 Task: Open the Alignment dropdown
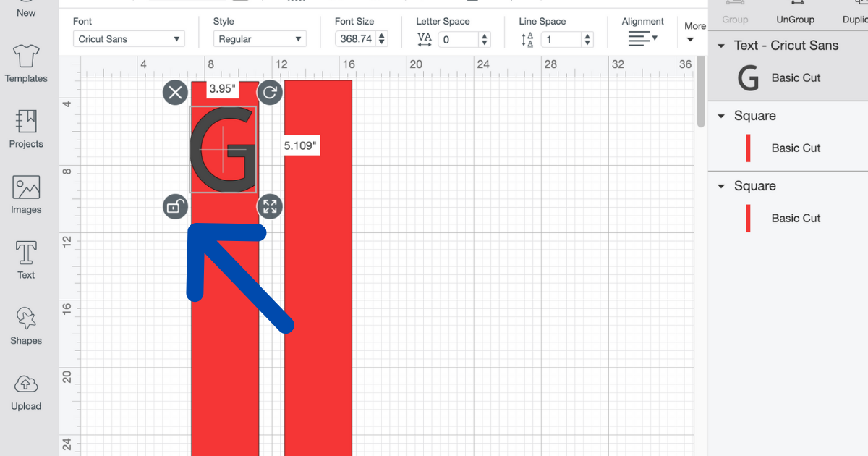642,38
